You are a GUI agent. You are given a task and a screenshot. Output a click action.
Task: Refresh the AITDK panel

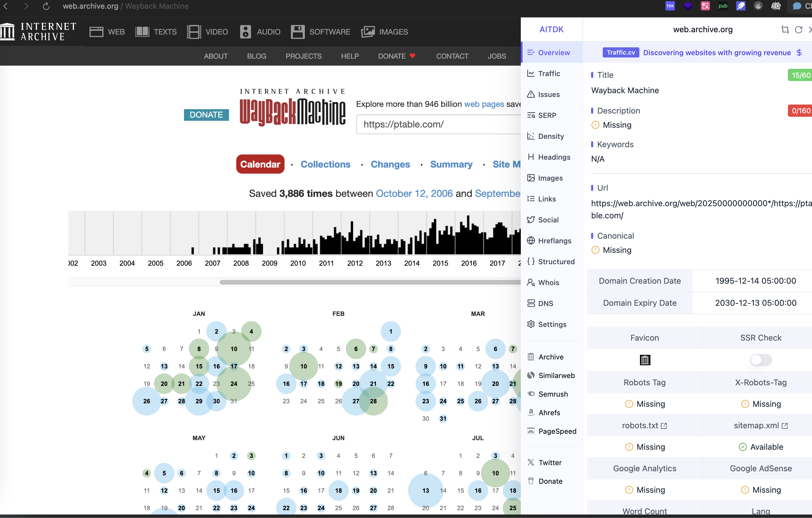point(799,30)
